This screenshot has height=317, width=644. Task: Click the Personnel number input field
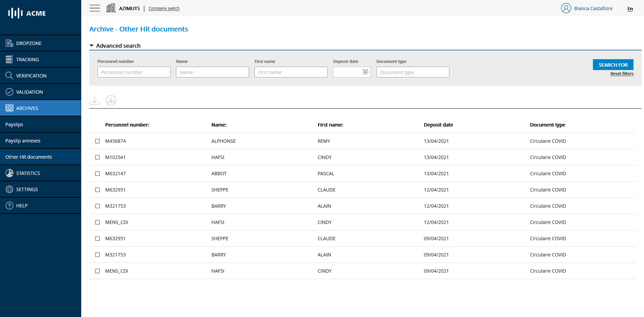(134, 72)
